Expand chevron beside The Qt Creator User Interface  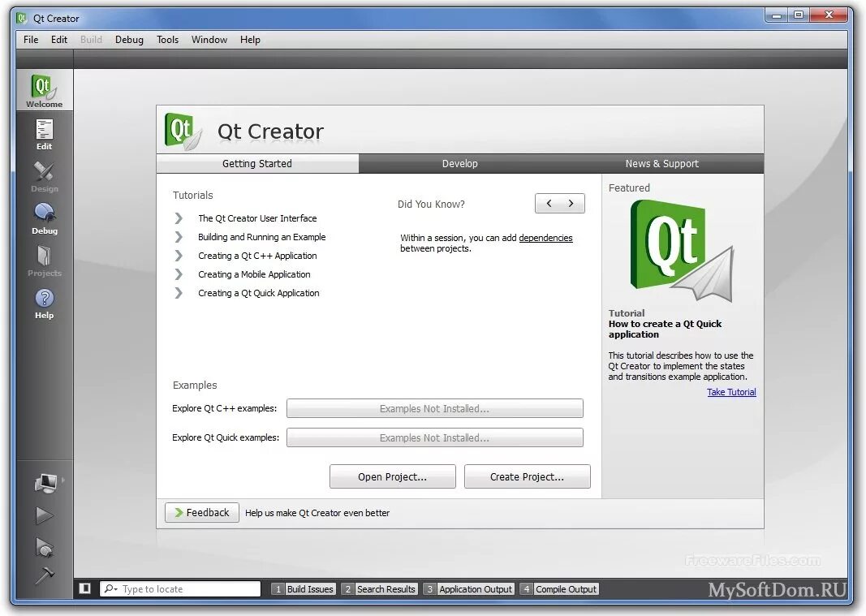click(x=179, y=218)
